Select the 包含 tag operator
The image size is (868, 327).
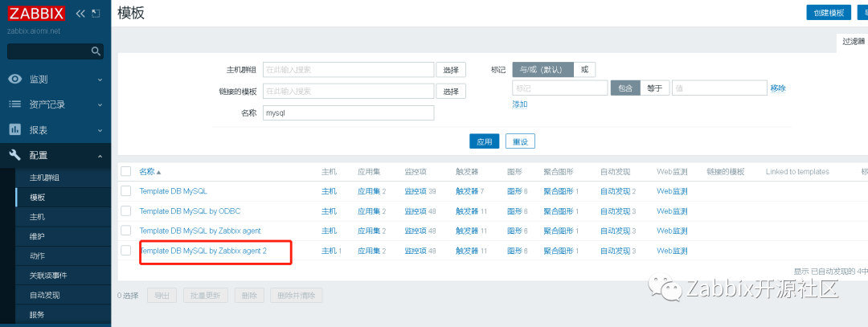tap(625, 88)
